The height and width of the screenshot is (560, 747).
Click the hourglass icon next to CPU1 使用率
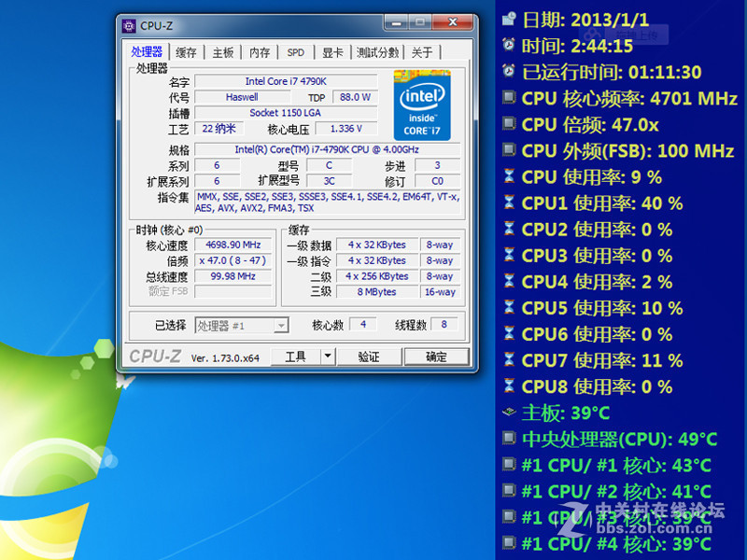tap(509, 203)
